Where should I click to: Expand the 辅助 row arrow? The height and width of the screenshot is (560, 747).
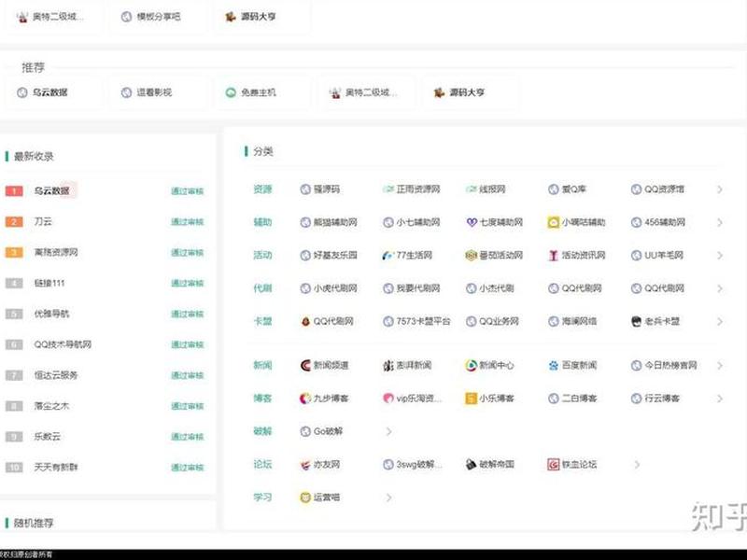click(719, 222)
